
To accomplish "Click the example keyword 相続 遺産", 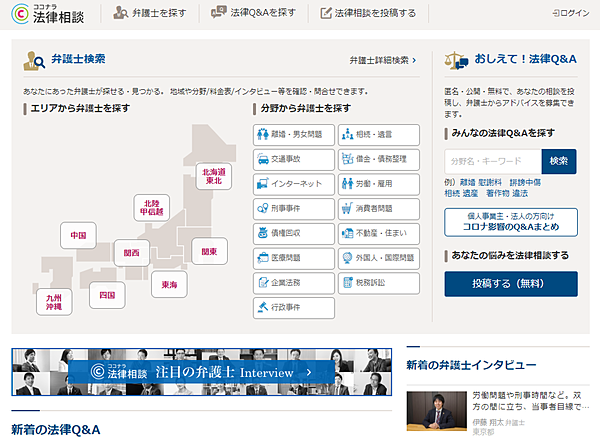I will coord(461,194).
